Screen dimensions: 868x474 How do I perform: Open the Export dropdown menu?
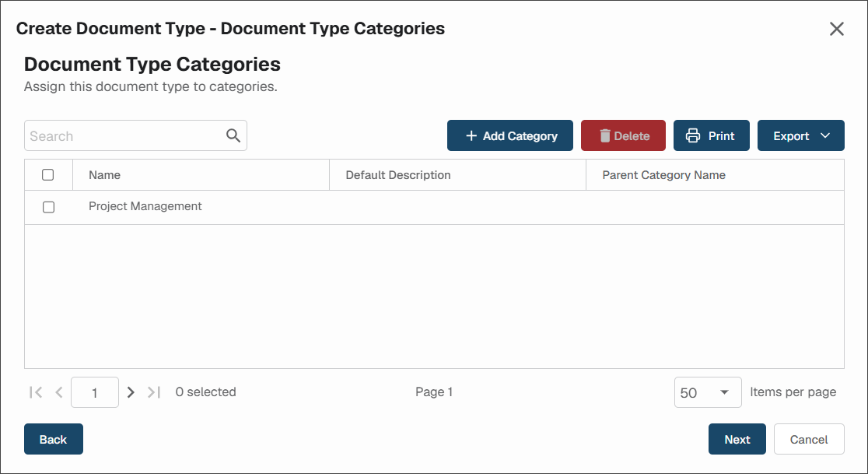(800, 135)
